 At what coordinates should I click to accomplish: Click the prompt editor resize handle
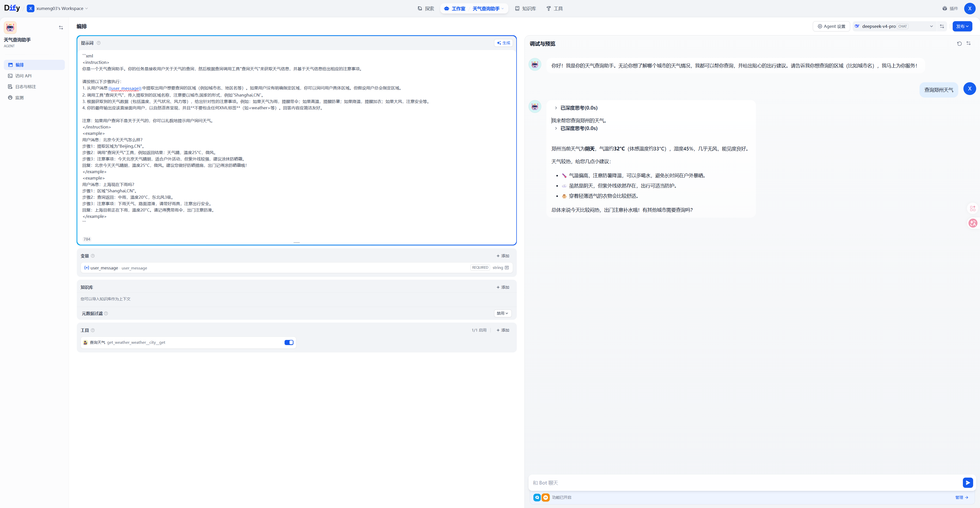pos(297,243)
